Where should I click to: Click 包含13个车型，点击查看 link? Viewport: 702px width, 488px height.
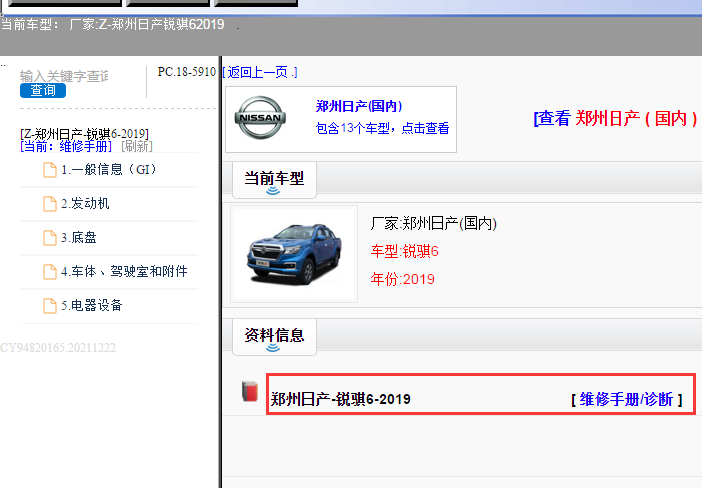(382, 128)
